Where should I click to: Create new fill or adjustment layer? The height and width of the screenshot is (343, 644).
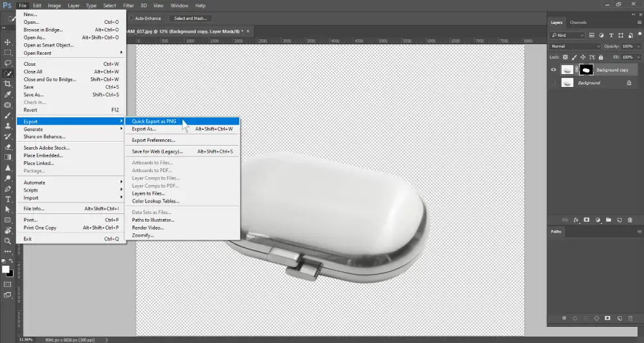point(598,220)
